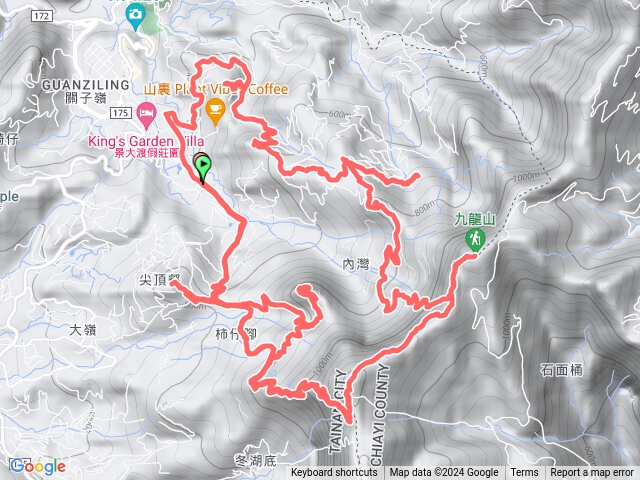This screenshot has height=480, width=640.
Task: Open the Terms link
Action: click(522, 473)
